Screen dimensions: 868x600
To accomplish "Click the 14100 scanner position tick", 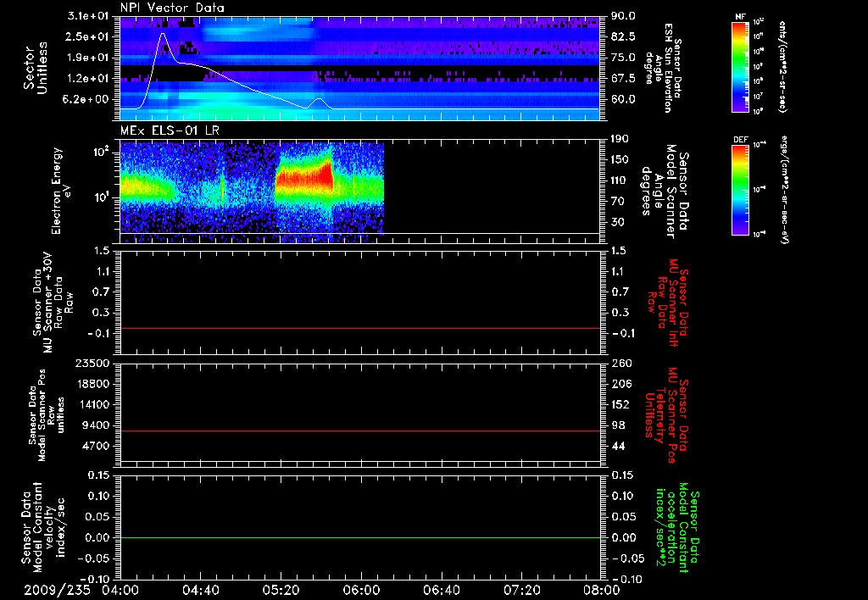I will pos(93,404).
